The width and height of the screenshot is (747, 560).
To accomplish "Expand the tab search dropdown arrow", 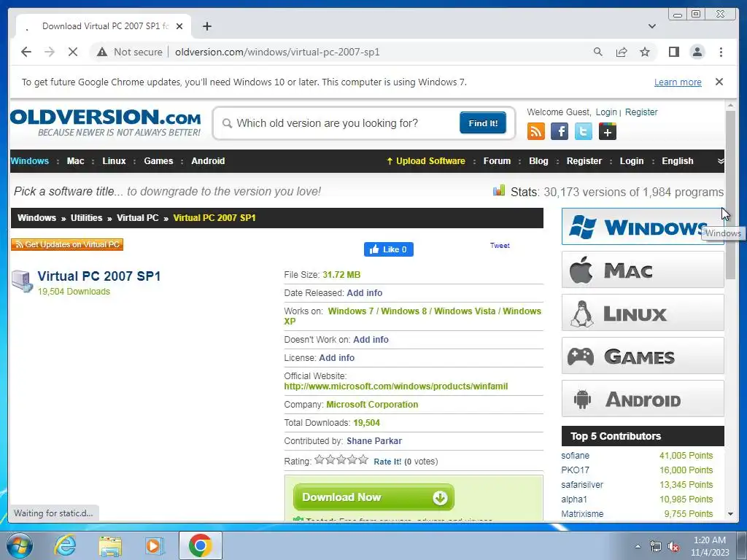I will [651, 26].
